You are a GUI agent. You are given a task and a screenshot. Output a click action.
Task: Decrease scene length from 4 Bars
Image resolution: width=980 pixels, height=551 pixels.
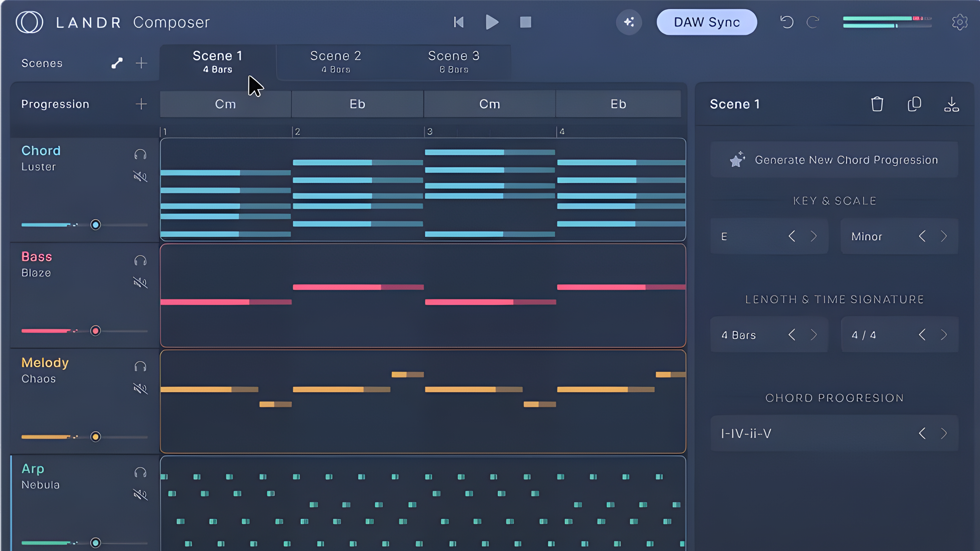(792, 335)
